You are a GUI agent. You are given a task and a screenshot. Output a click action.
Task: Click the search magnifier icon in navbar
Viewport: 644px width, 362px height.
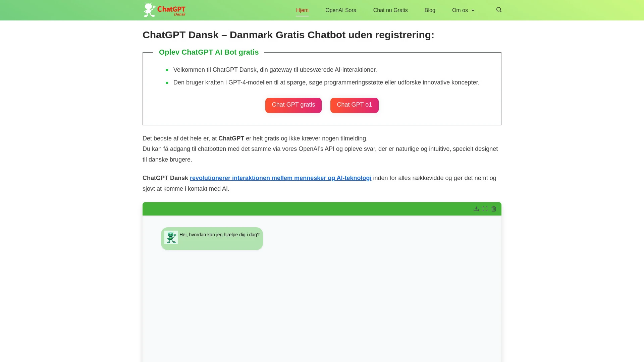[499, 10]
